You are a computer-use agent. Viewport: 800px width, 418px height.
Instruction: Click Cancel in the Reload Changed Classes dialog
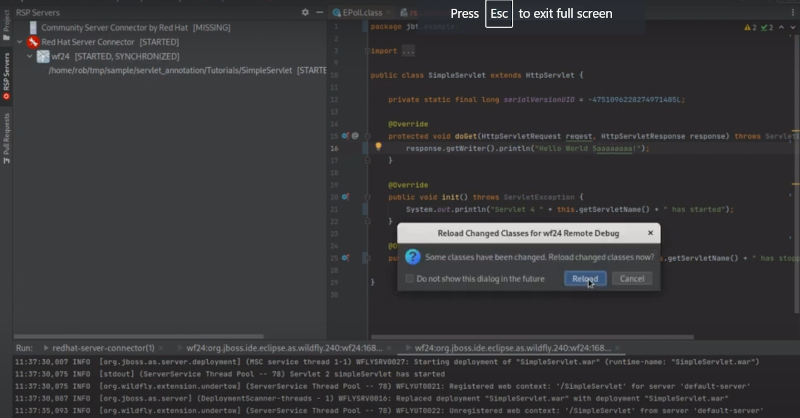[632, 279]
